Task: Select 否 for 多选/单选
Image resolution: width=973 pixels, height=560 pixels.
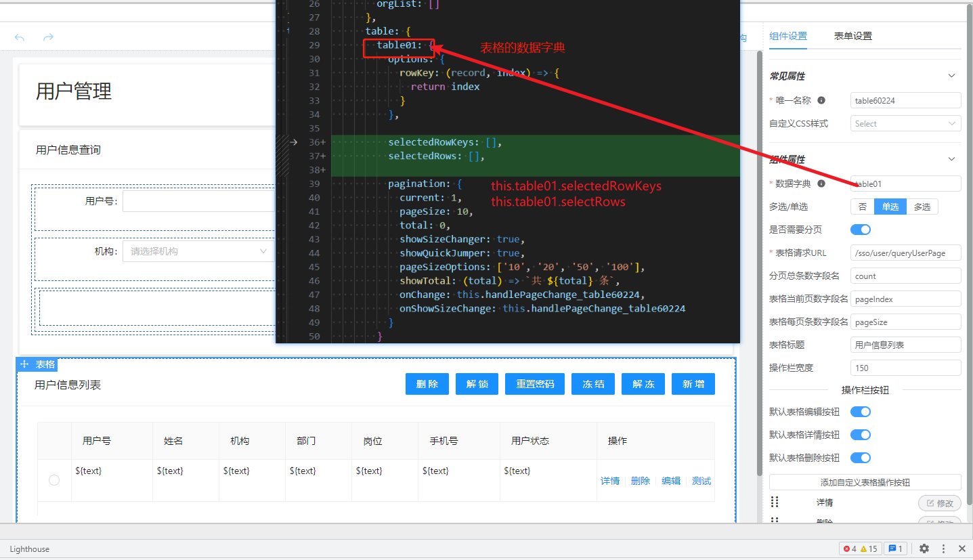Action: click(862, 207)
